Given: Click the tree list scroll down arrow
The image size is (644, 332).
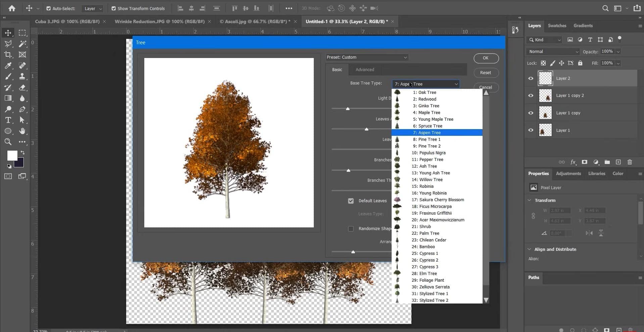Looking at the screenshot, I should click(x=486, y=300).
